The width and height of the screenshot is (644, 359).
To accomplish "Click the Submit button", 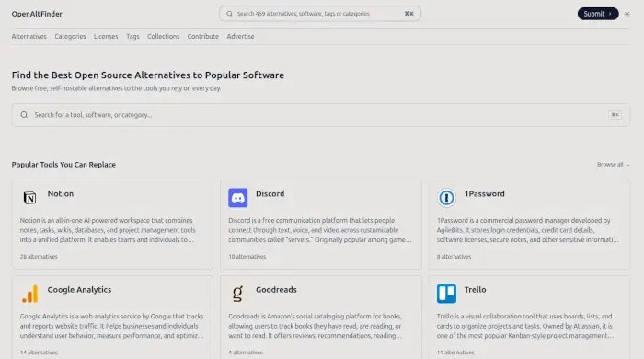I will click(x=598, y=14).
